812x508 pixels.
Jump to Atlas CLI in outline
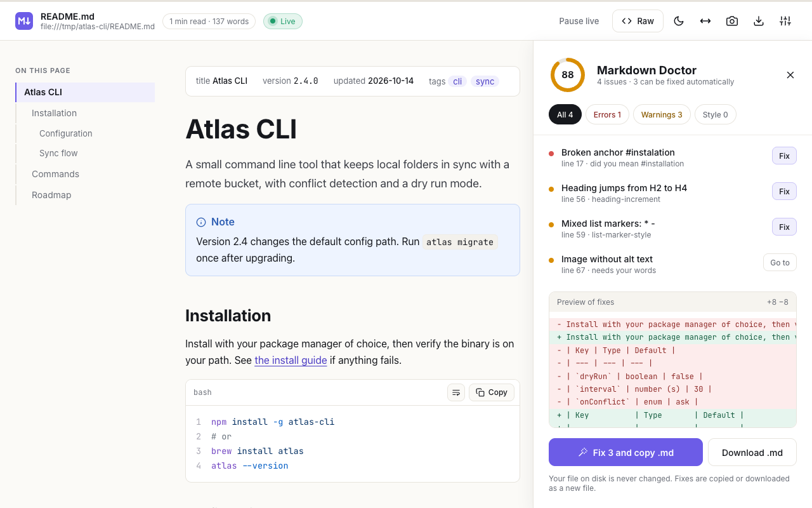(x=85, y=92)
